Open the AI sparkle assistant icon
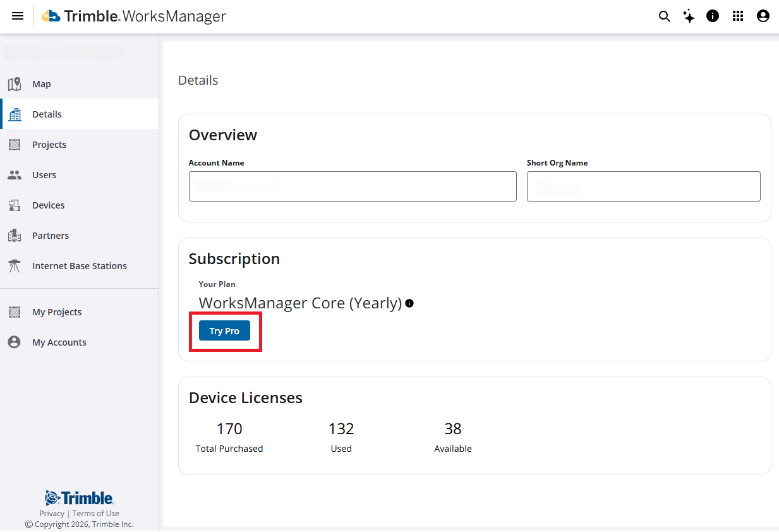The height and width of the screenshot is (532, 779). click(x=689, y=16)
